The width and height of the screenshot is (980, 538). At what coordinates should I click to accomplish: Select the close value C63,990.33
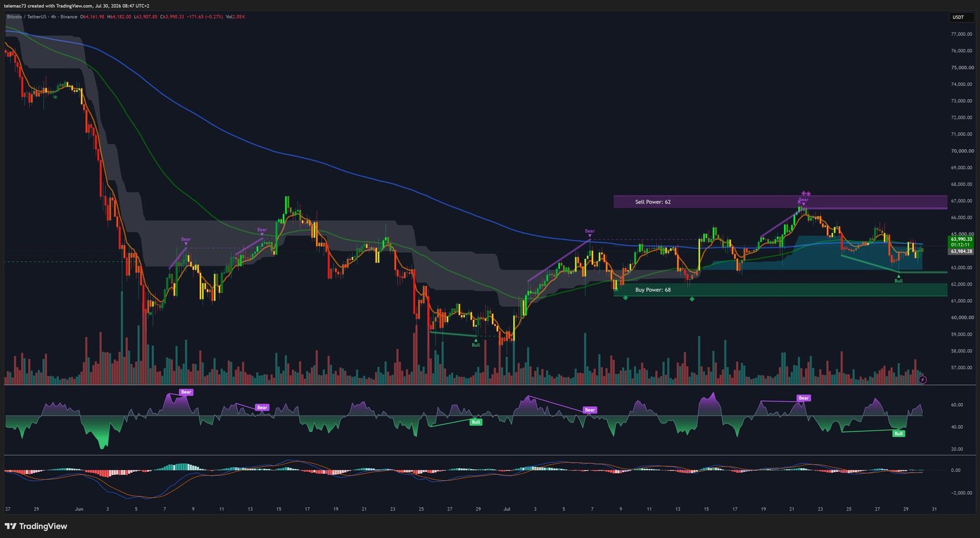(x=172, y=17)
